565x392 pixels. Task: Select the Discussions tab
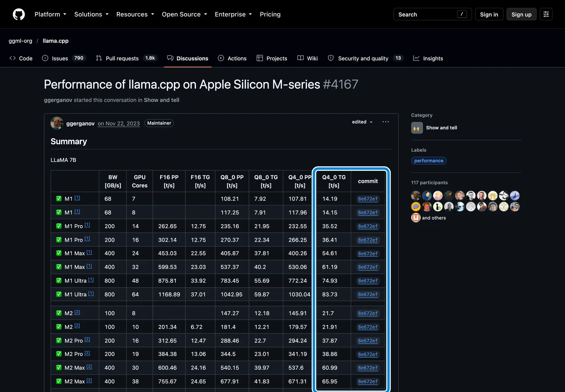[188, 58]
